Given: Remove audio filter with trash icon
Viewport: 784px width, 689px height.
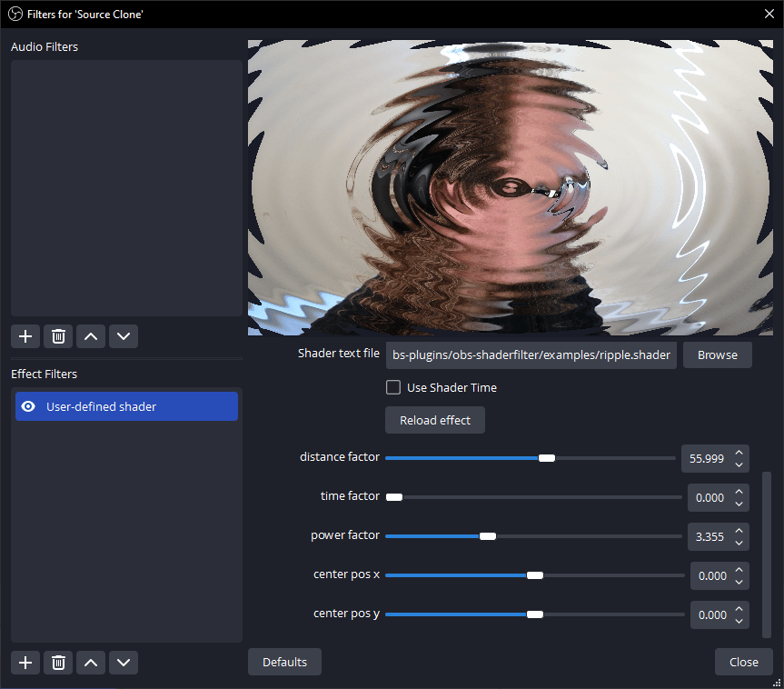Looking at the screenshot, I should (58, 336).
